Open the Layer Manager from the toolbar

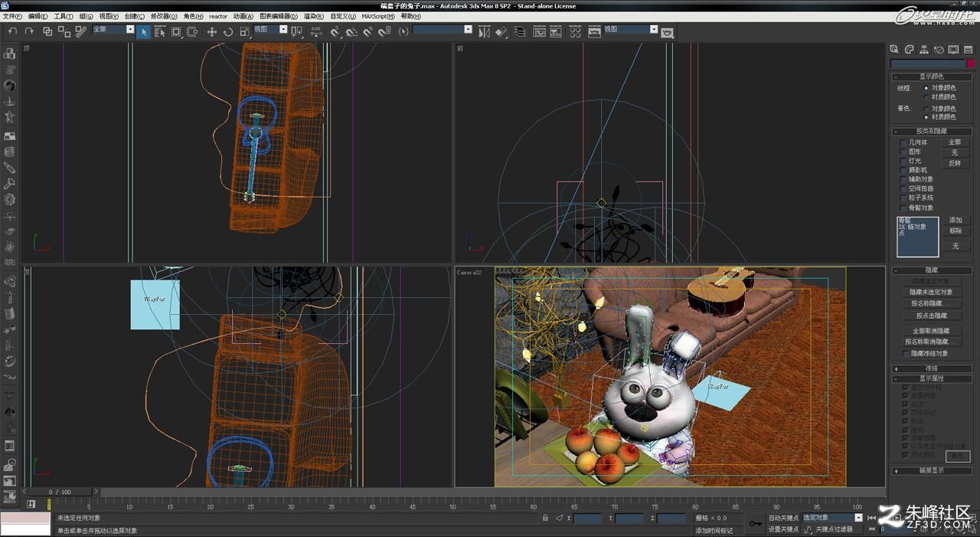(521, 31)
